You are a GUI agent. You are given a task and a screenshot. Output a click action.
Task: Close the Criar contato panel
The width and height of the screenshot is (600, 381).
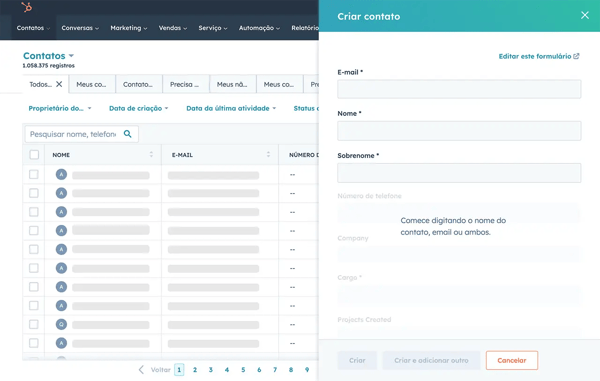click(x=585, y=15)
